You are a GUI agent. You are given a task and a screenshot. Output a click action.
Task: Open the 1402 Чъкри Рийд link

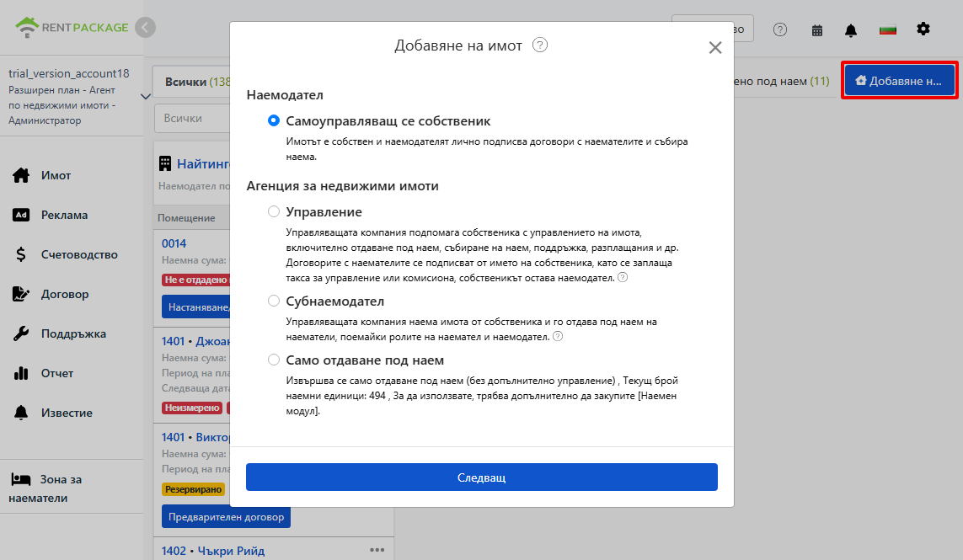[213, 551]
